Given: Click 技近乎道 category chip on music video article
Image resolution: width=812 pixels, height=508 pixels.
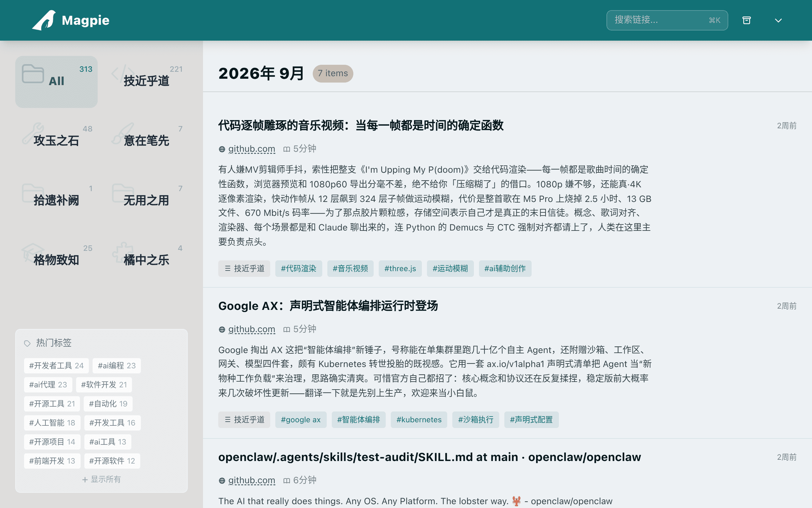Looking at the screenshot, I should click(x=244, y=269).
